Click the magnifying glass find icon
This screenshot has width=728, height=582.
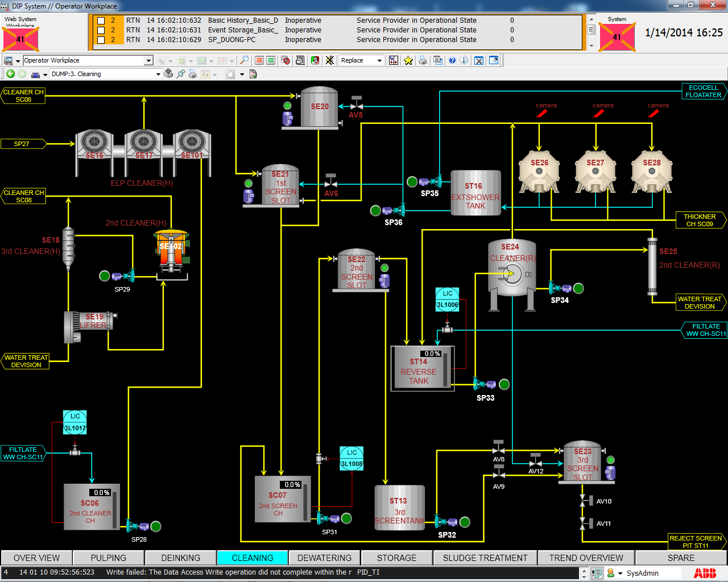pyautogui.click(x=244, y=60)
